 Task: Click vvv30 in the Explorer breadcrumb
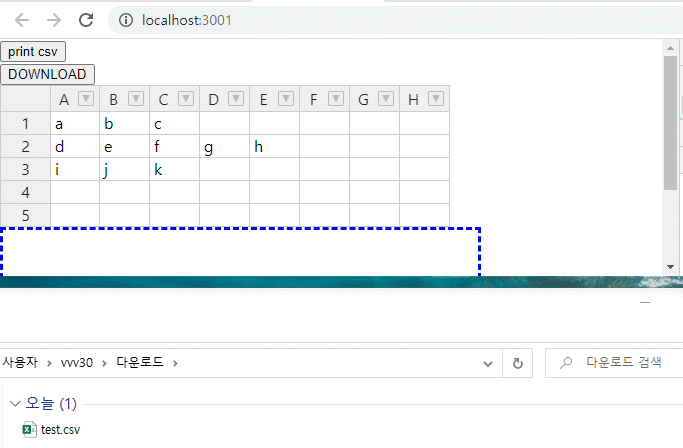[77, 363]
